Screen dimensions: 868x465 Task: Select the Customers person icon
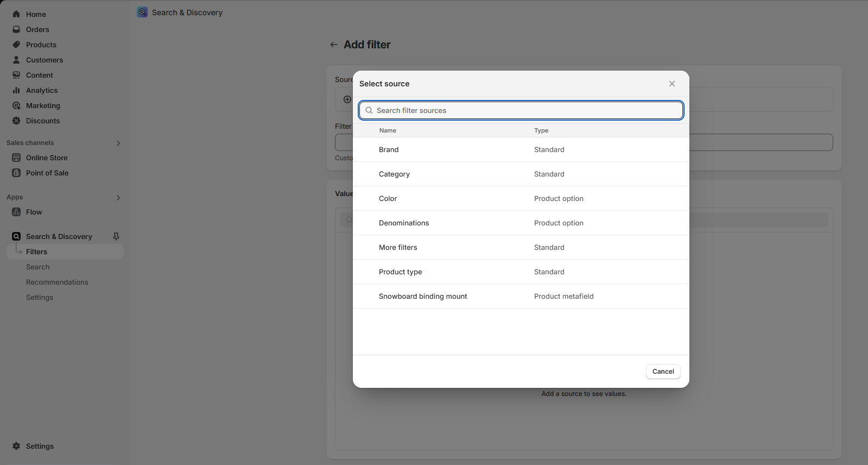tap(16, 60)
